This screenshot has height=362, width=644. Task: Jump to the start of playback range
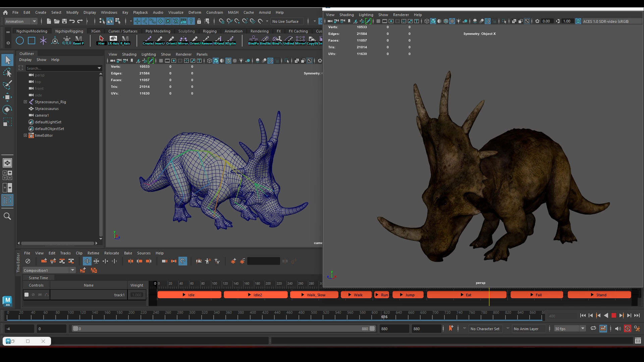(x=583, y=315)
